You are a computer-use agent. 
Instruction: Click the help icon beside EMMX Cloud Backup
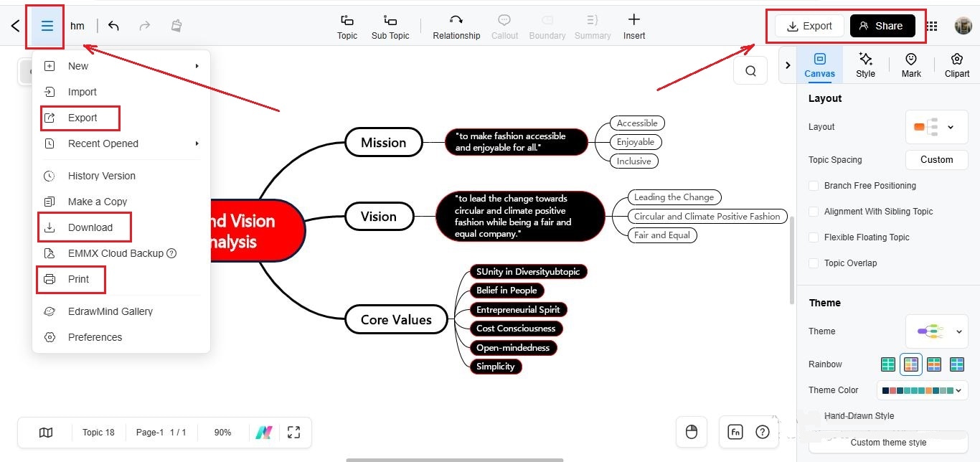click(171, 253)
